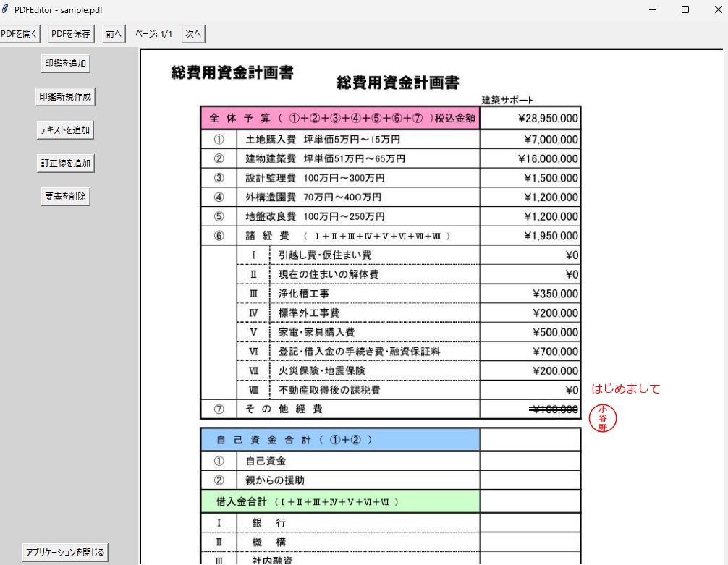Screen dimensions: 728x565
Task: Click the pink 全体予算 header row
Action: (340, 117)
